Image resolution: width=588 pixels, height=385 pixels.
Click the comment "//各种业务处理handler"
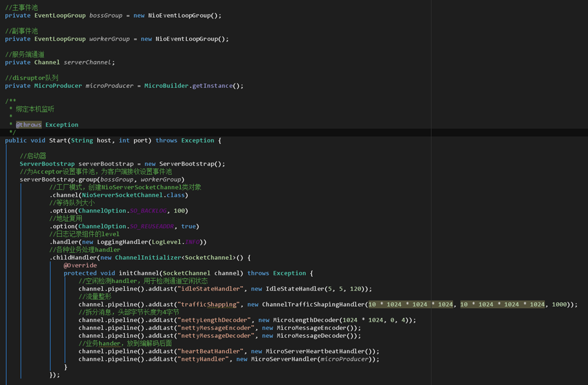[x=85, y=250]
